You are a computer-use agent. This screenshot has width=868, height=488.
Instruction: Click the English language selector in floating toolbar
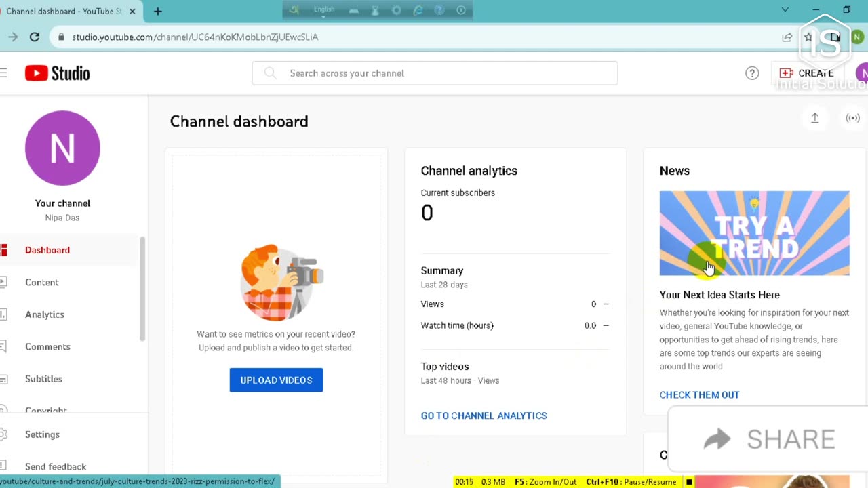(324, 9)
